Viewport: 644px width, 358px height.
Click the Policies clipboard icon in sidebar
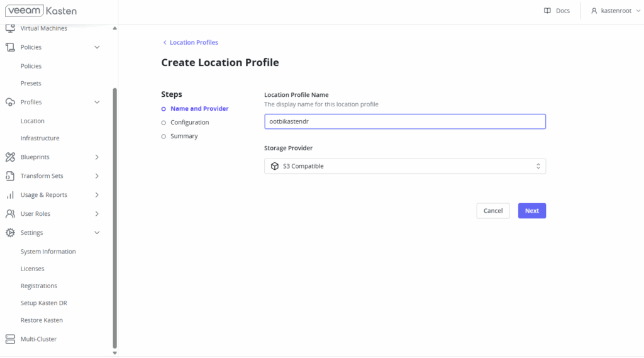tap(10, 47)
